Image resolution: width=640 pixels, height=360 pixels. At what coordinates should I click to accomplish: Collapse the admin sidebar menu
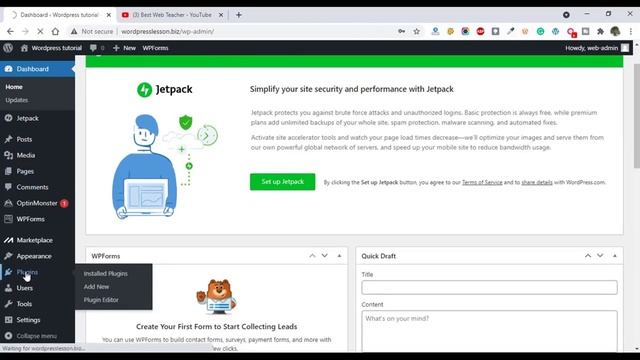[37, 336]
